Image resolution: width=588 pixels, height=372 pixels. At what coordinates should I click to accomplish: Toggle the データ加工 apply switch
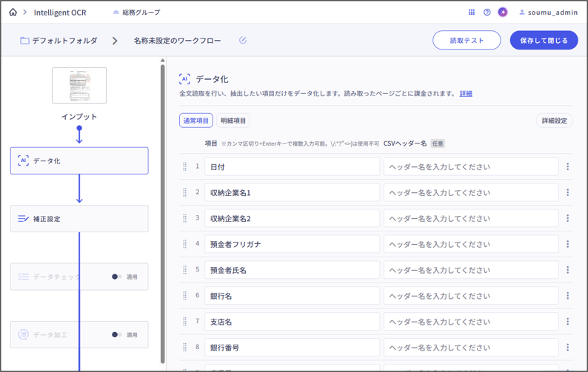[x=116, y=334]
